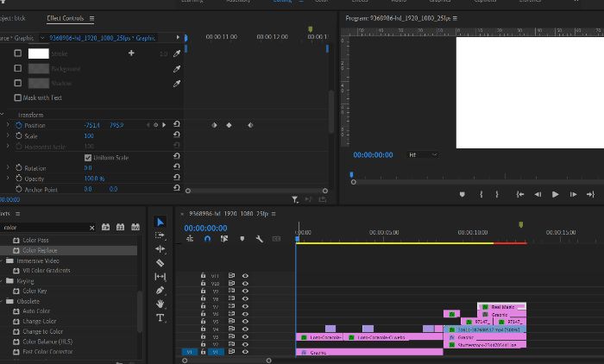Image resolution: width=604 pixels, height=364 pixels.
Task: Reset the Scale parameter
Action: [176, 135]
